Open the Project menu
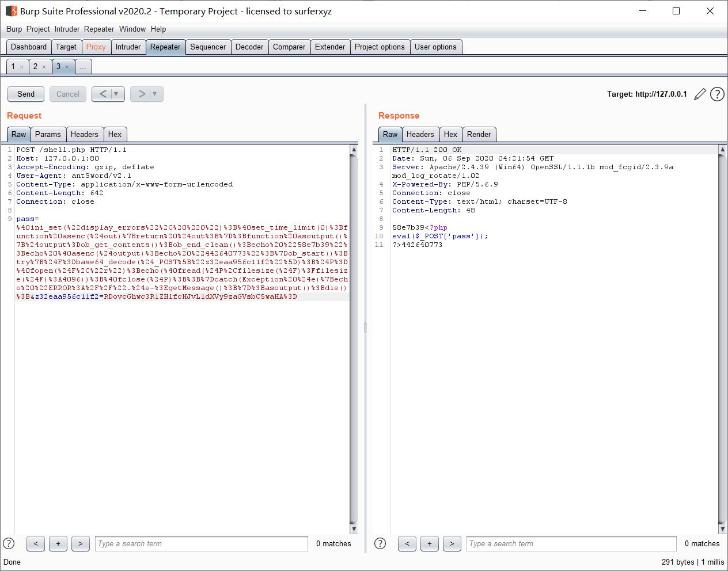This screenshot has width=728, height=571. click(x=38, y=29)
